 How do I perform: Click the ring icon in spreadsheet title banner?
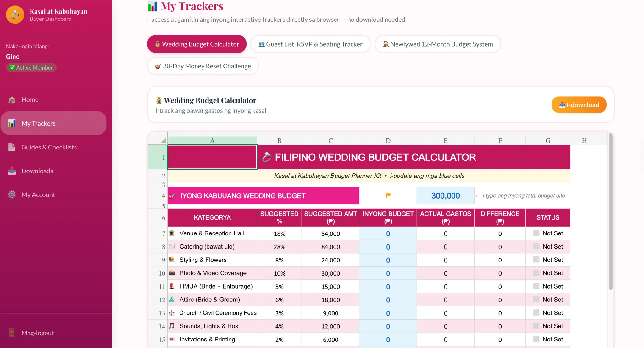click(267, 157)
